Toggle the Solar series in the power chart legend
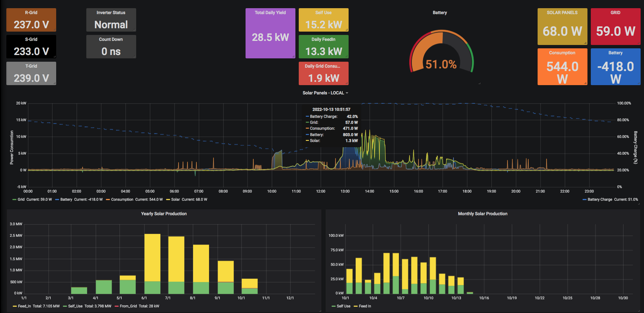The image size is (644, 313). pos(175,200)
